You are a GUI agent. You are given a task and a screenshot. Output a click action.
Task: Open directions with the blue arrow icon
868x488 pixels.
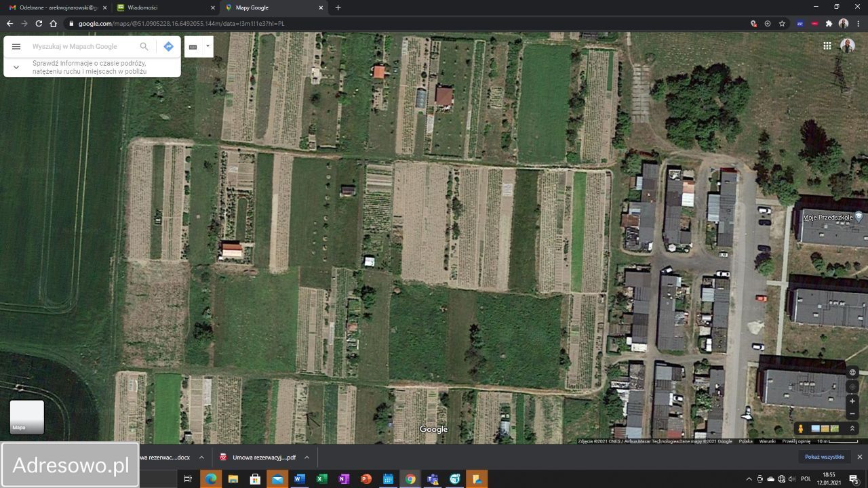168,47
